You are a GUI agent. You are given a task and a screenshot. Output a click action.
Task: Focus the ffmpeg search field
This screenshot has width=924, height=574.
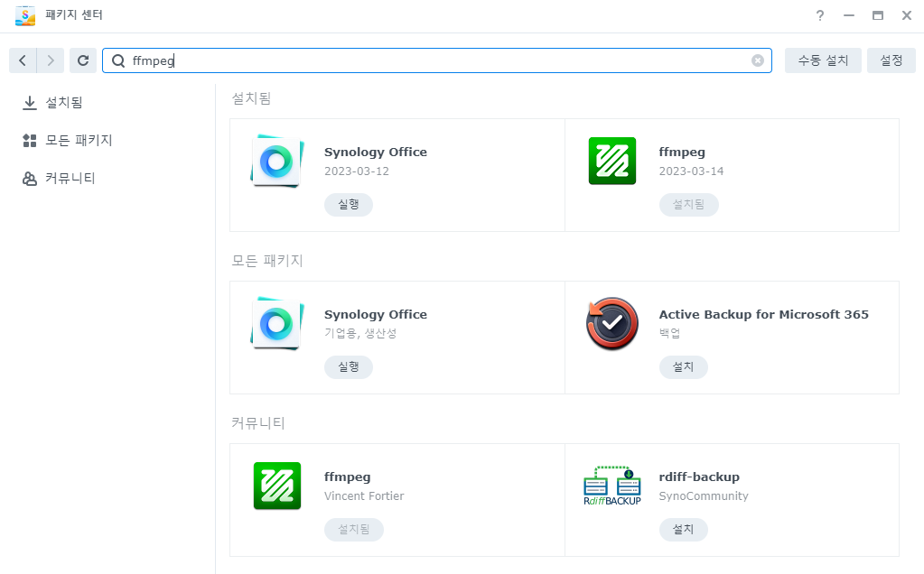coord(436,60)
